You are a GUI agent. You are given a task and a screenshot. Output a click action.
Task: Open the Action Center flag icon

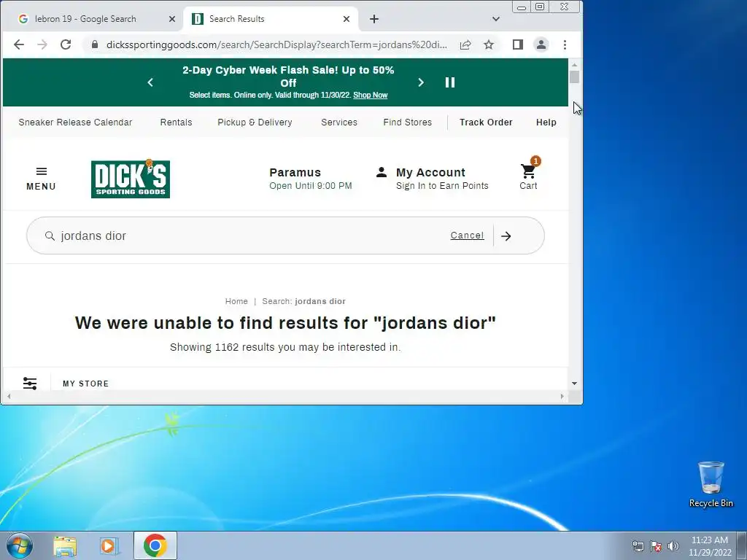tap(656, 546)
